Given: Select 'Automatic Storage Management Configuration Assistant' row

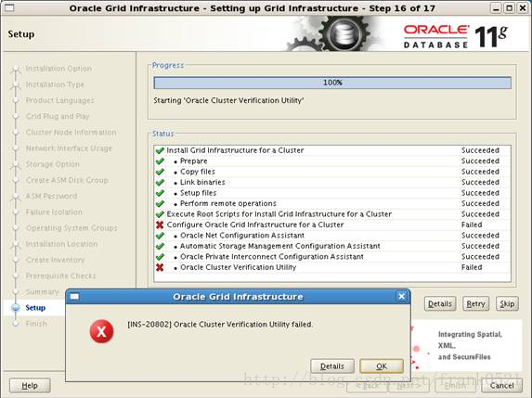Looking at the screenshot, I should (332, 246).
